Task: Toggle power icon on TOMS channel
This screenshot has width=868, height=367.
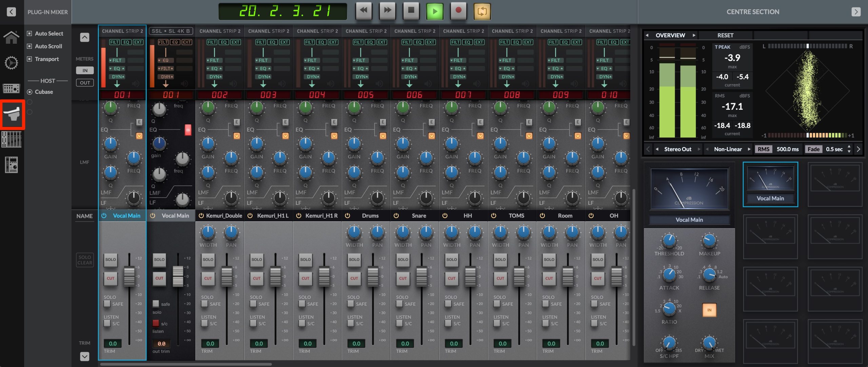Action: click(x=494, y=216)
